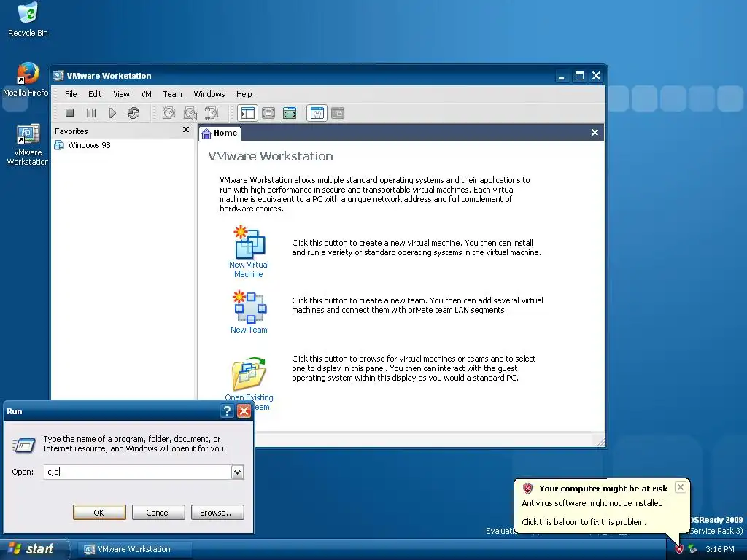Click the Power Off stop toolbar icon
The image size is (747, 560).
[69, 113]
